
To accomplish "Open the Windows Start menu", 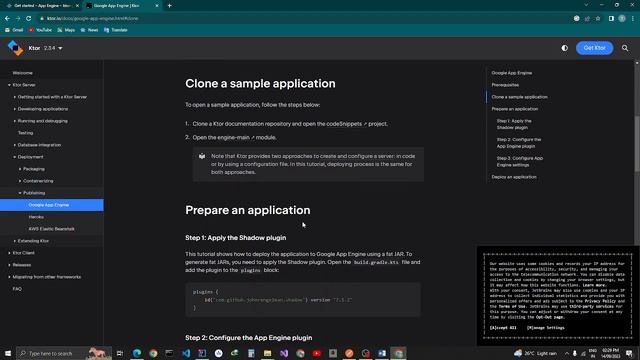I will pos(8,353).
